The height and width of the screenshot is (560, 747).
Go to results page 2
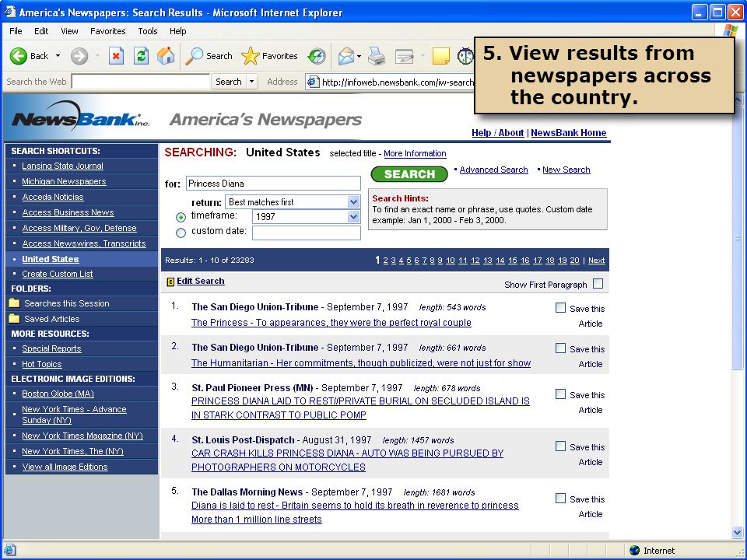pos(385,261)
